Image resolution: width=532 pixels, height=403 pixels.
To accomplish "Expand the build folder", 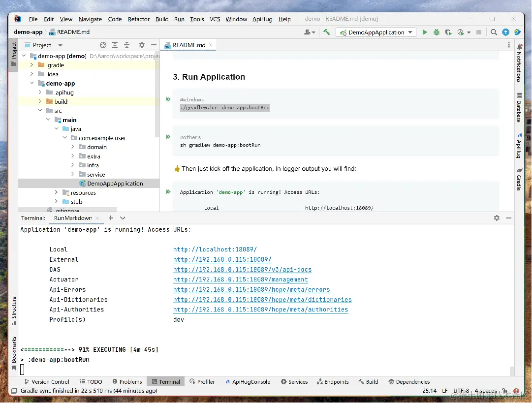I will pos(40,101).
